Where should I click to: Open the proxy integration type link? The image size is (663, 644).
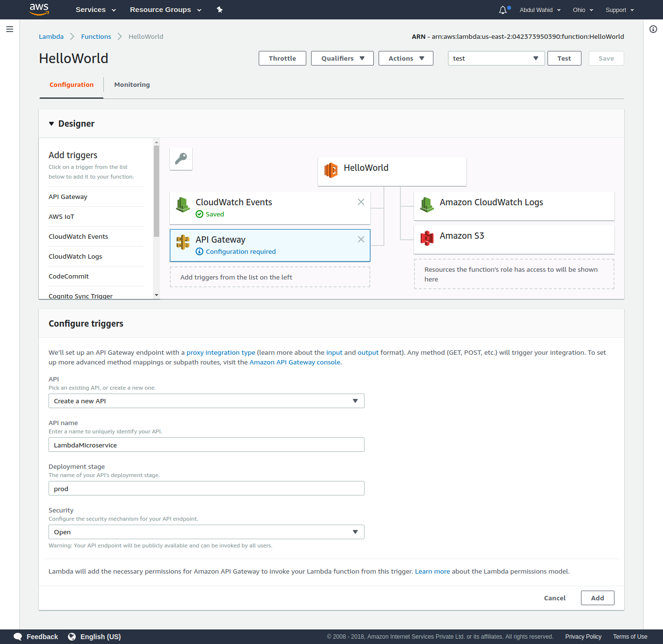[x=221, y=353]
